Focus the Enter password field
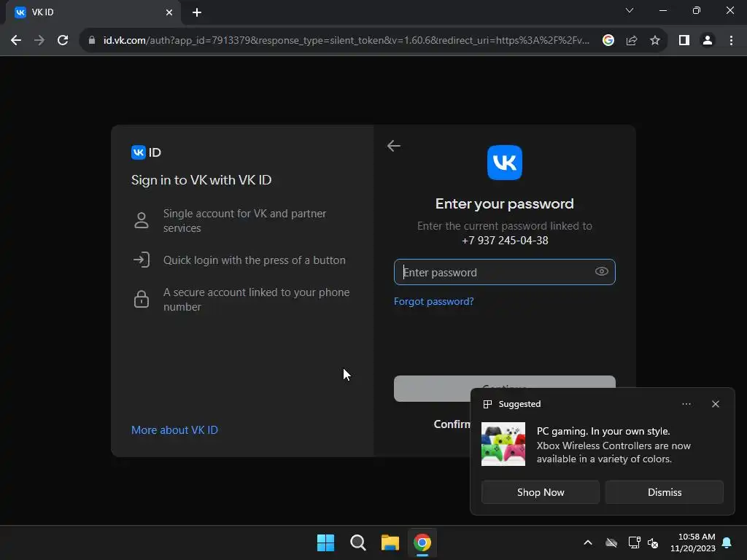The height and width of the screenshot is (560, 747). (x=505, y=272)
